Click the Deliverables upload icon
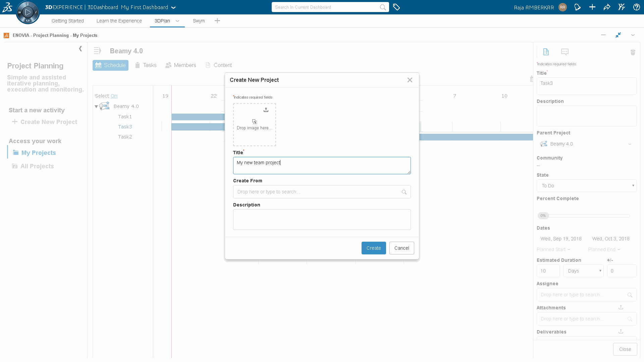Screen dimensions: 644x362 click(x=620, y=331)
